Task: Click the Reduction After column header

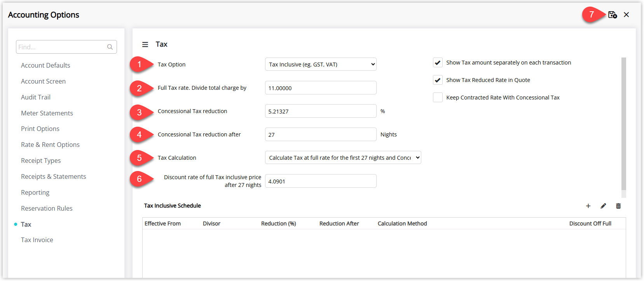Action: click(339, 223)
